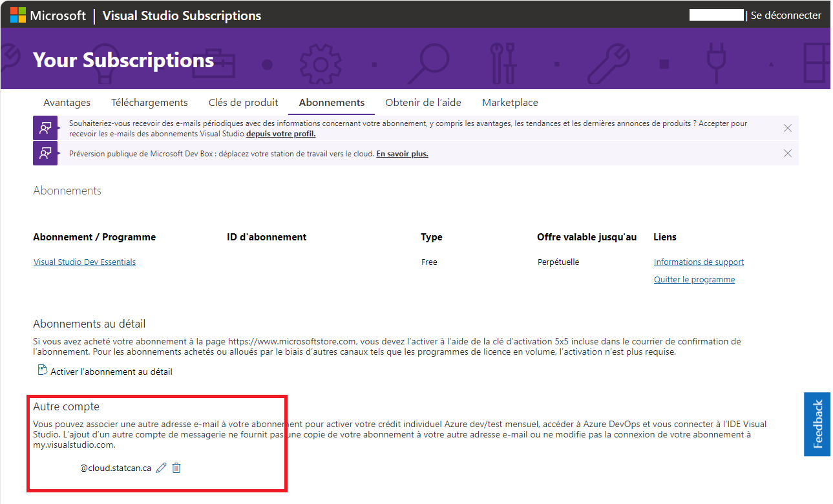
Task: Click the Liens column header
Action: [x=664, y=236]
